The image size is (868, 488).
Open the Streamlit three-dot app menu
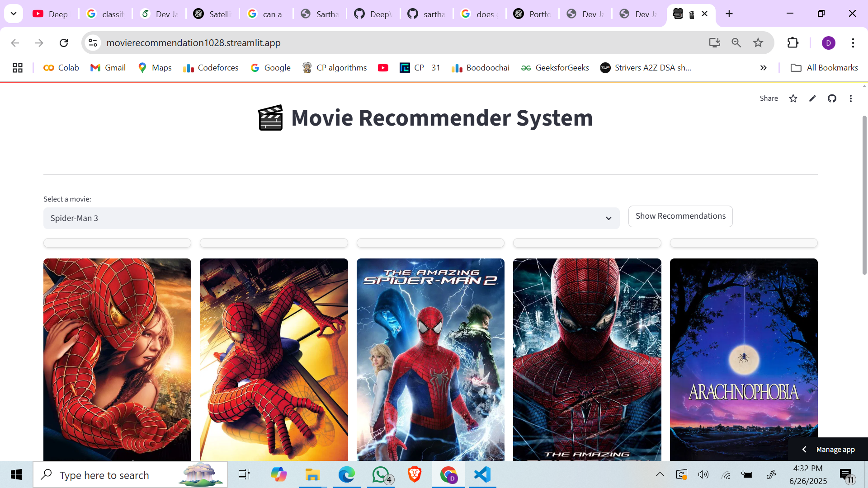(851, 99)
